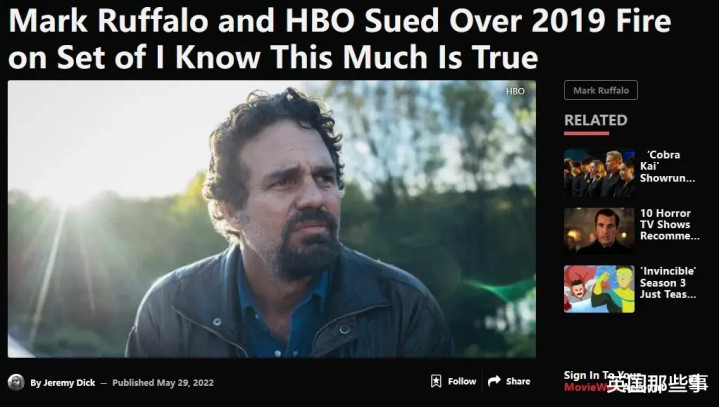Click the Published May 29, 2022 date

(163, 383)
